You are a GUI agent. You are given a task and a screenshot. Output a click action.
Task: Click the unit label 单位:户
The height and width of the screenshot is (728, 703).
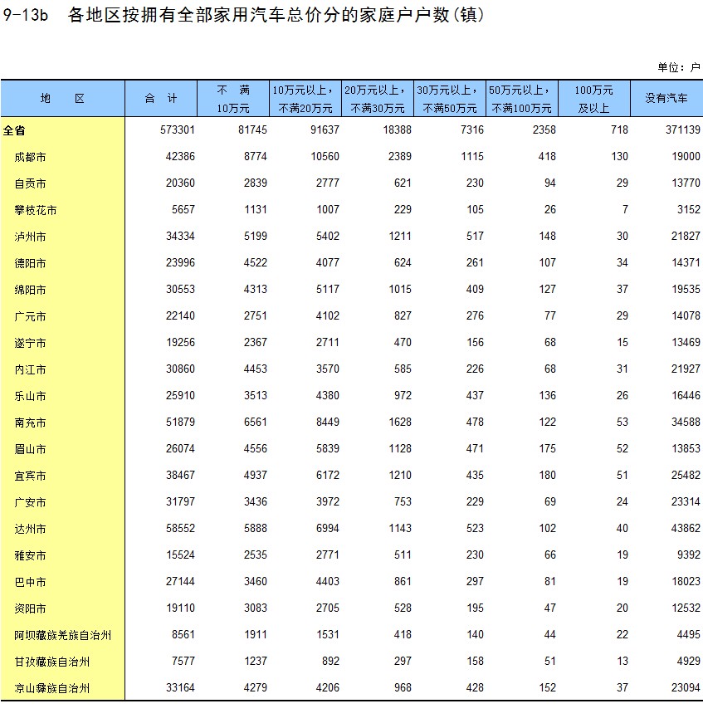[x=678, y=67]
